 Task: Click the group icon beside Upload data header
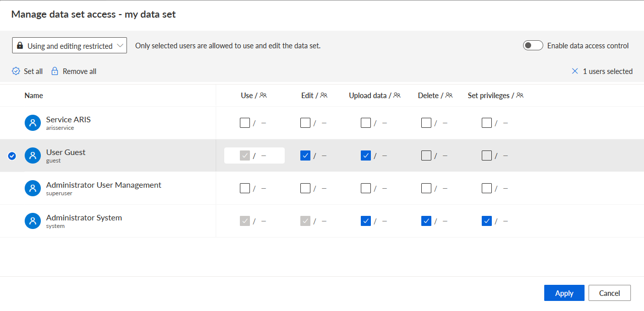coord(397,96)
